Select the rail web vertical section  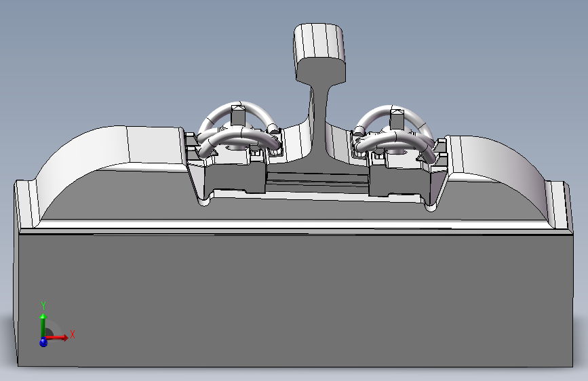pyautogui.click(x=319, y=120)
